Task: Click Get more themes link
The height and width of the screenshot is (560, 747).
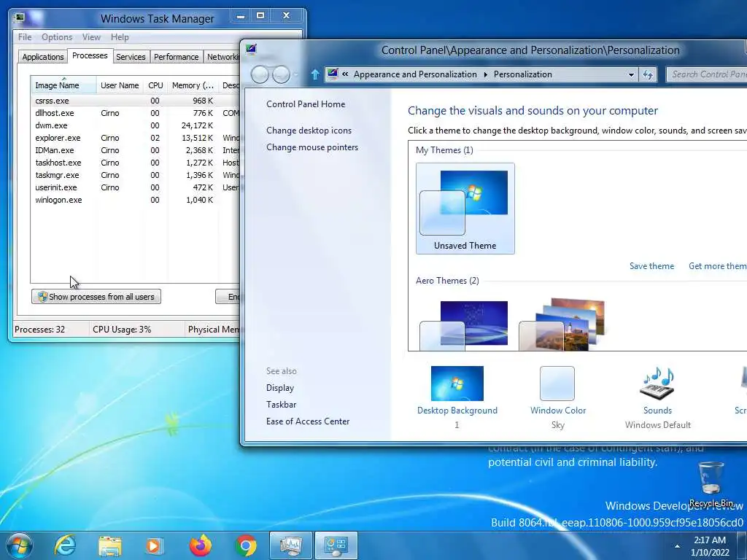Action: click(x=718, y=265)
